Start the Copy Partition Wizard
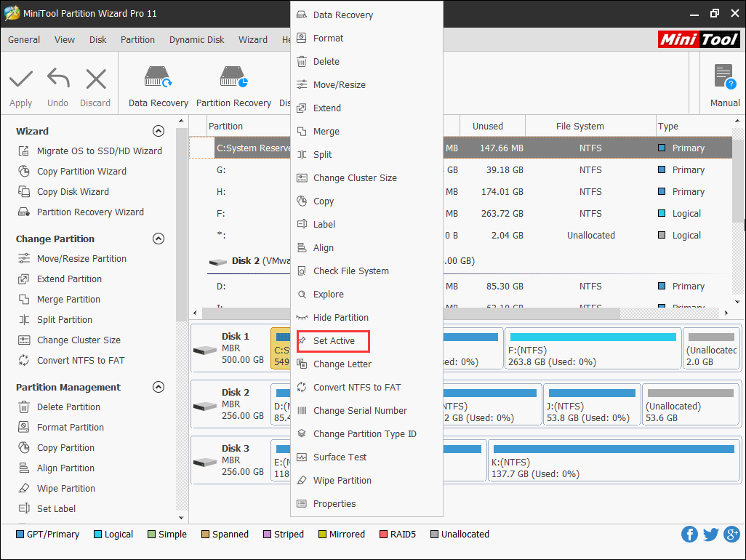The width and height of the screenshot is (746, 560). (72, 172)
